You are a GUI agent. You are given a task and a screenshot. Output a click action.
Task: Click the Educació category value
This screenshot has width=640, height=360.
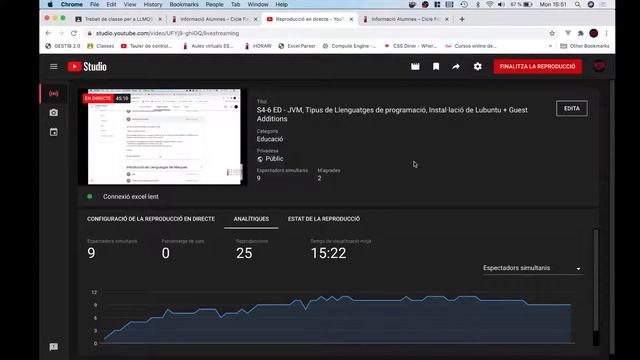[270, 139]
